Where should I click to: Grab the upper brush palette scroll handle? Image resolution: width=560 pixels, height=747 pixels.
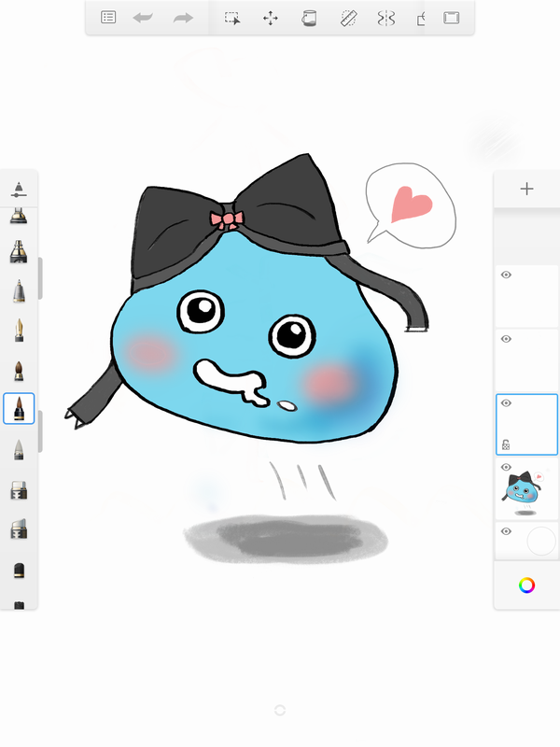point(40,278)
